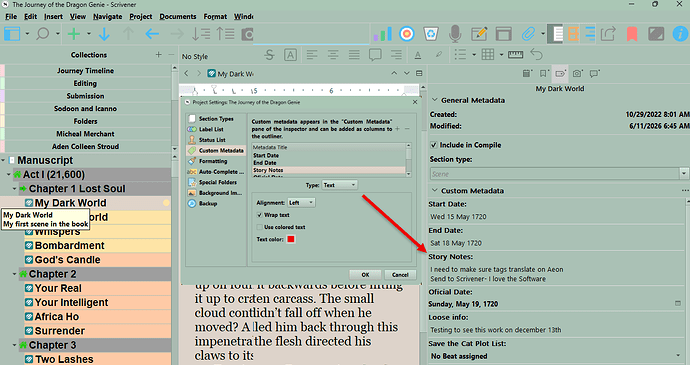Select End Date in metadata list
The width and height of the screenshot is (690, 365).
coord(328,163)
